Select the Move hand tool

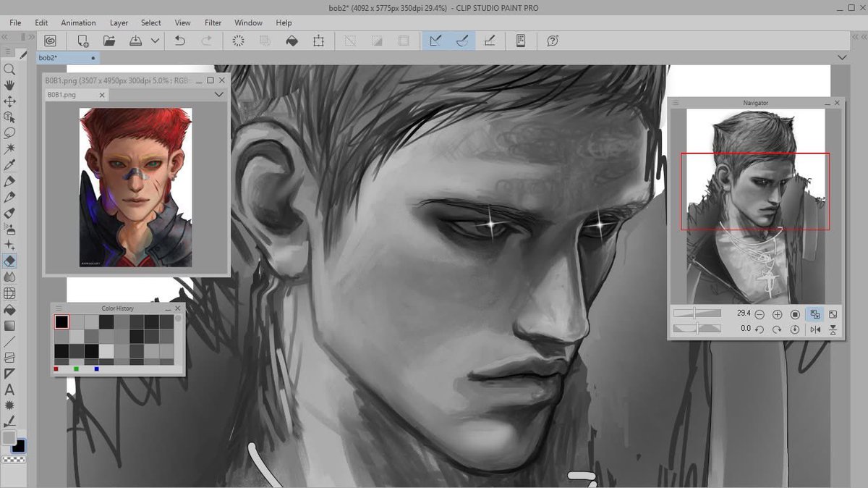[x=9, y=85]
